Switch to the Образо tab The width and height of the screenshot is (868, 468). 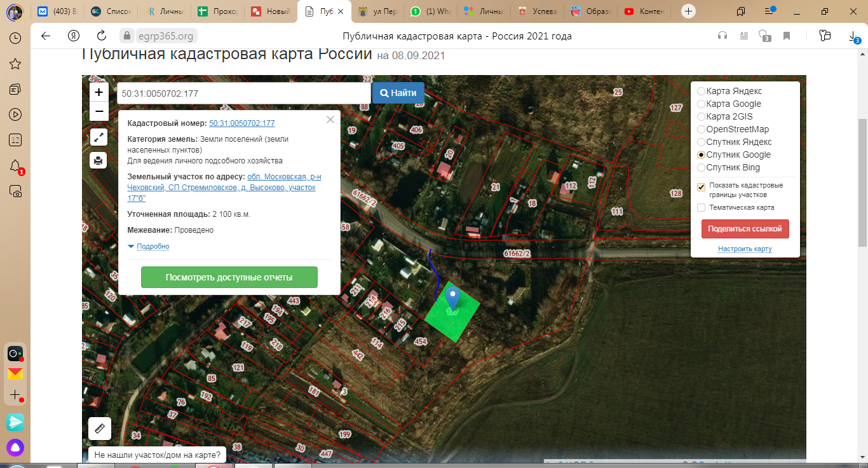[592, 11]
